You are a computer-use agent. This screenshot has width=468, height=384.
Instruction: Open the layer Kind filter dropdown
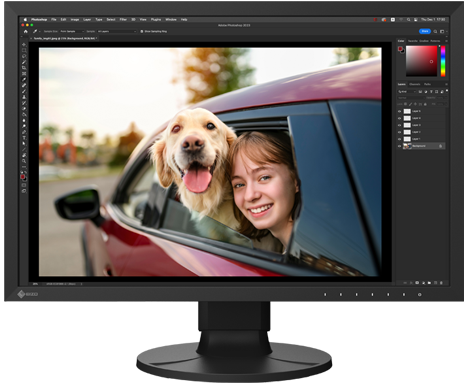click(407, 92)
